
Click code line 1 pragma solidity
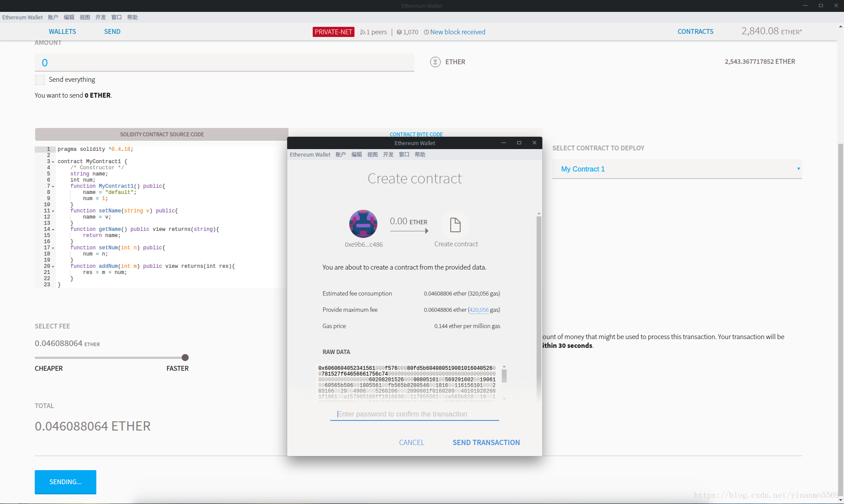(x=95, y=150)
